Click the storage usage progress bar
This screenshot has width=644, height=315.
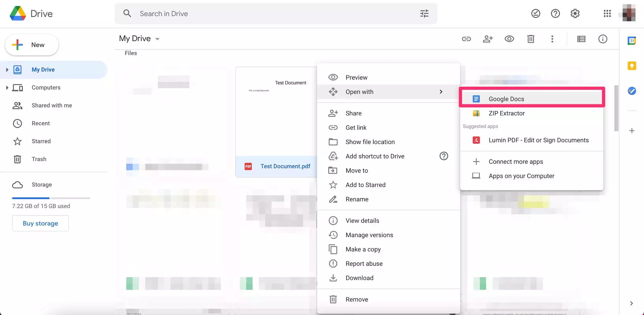(x=51, y=198)
